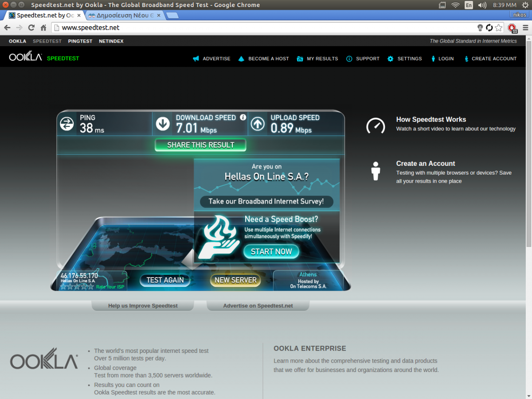Click the My Results icon
Image resolution: width=532 pixels, height=399 pixels.
(300, 59)
